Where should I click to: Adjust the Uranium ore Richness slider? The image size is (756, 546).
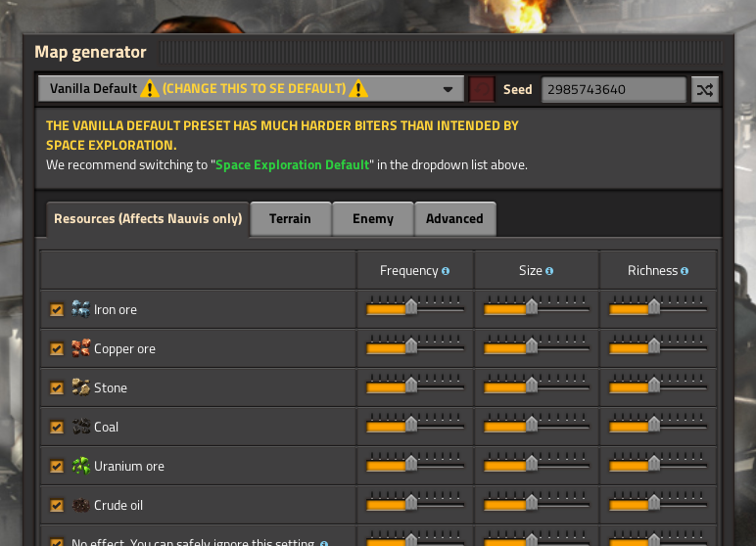[658, 463]
